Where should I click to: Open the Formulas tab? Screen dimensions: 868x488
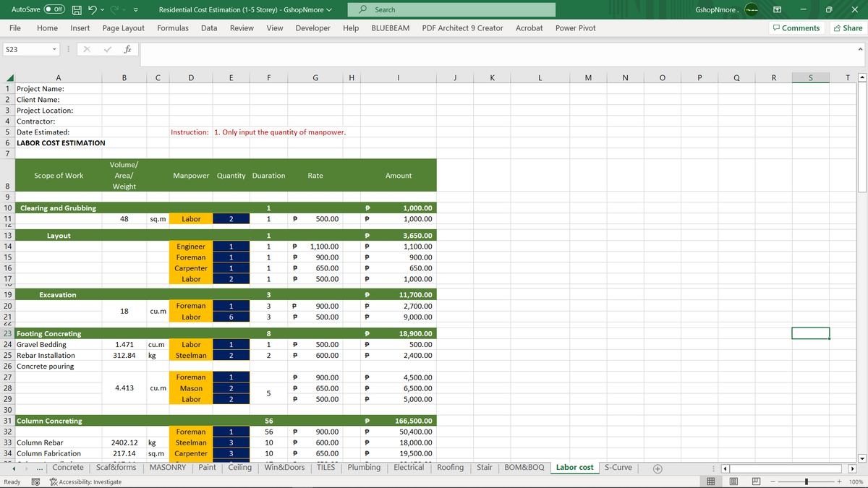173,28
